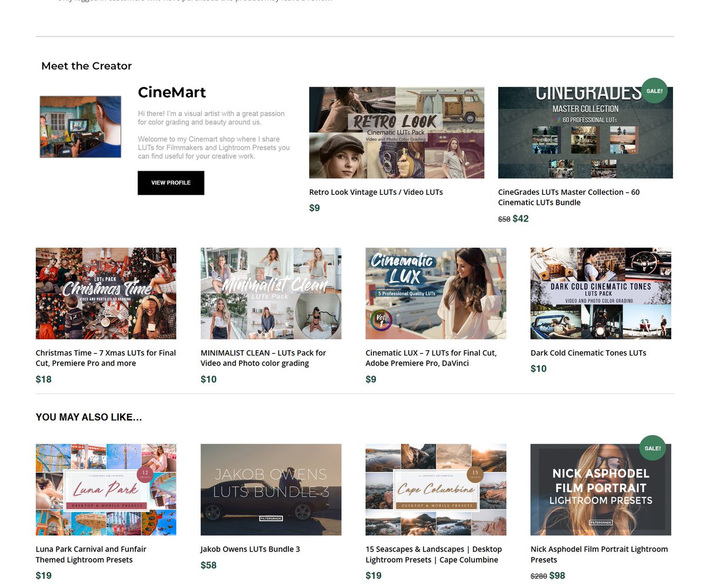Click the $10 price under Dark Cold Cinematic Tones
Image resolution: width=706 pixels, height=588 pixels.
tap(539, 368)
